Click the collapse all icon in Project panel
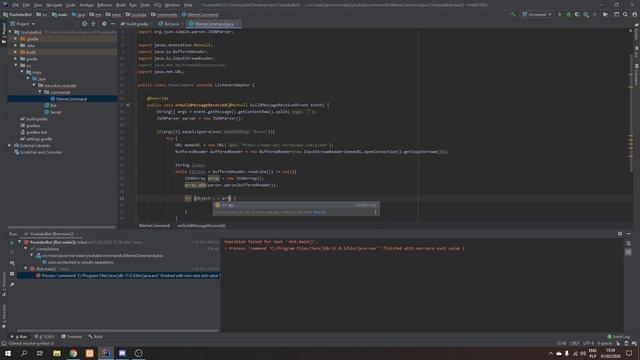Screen dimensions: 640x360 [93, 24]
